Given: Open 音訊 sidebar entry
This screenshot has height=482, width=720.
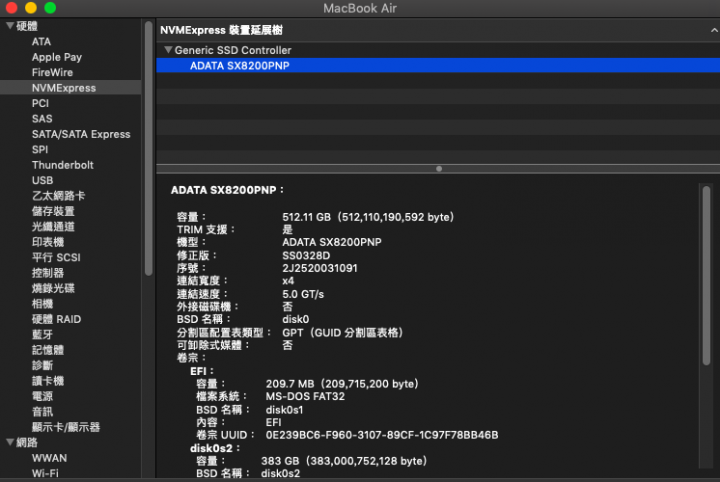Looking at the screenshot, I should [x=42, y=412].
